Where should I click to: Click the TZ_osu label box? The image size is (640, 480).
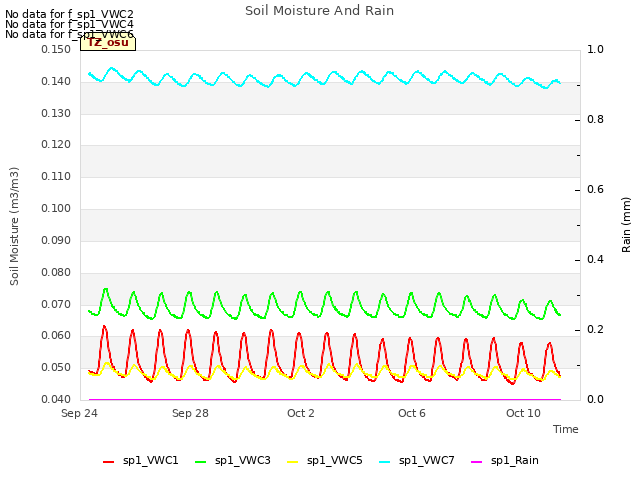coord(108,43)
